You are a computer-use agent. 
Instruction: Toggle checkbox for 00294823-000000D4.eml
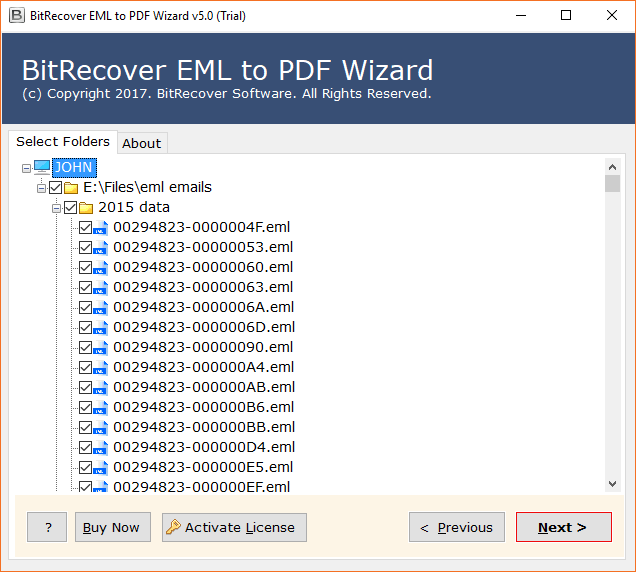[x=86, y=448]
